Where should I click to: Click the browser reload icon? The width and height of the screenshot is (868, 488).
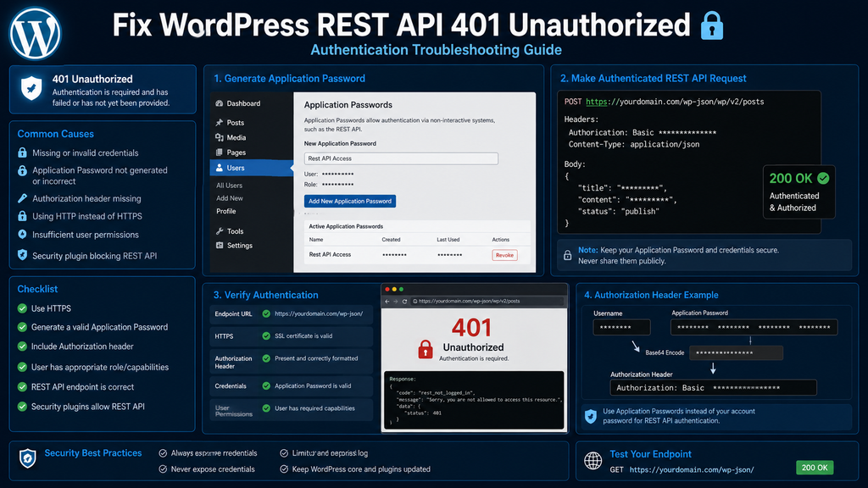[x=404, y=302]
